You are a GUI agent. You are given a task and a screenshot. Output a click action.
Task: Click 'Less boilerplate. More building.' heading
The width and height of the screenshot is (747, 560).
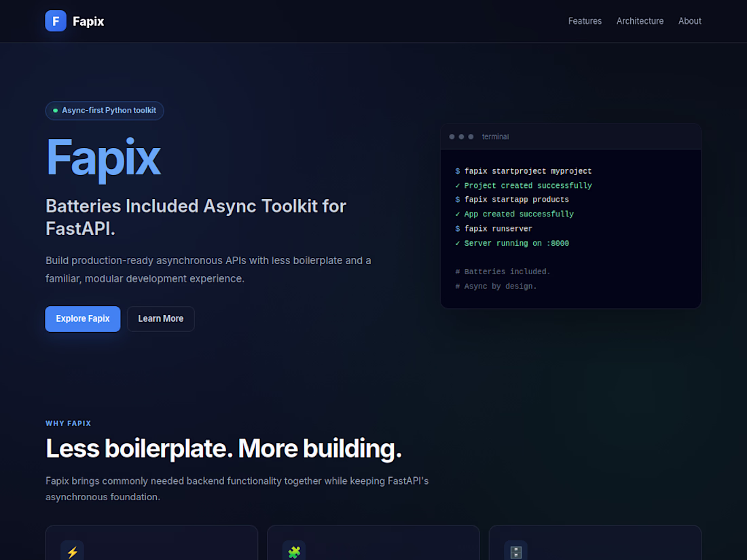[x=223, y=449]
